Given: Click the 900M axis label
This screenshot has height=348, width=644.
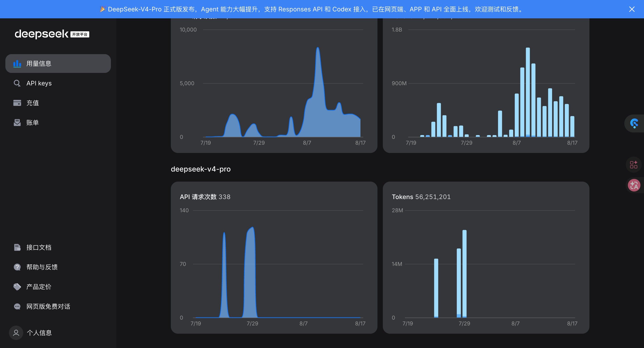Looking at the screenshot, I should coord(399,83).
